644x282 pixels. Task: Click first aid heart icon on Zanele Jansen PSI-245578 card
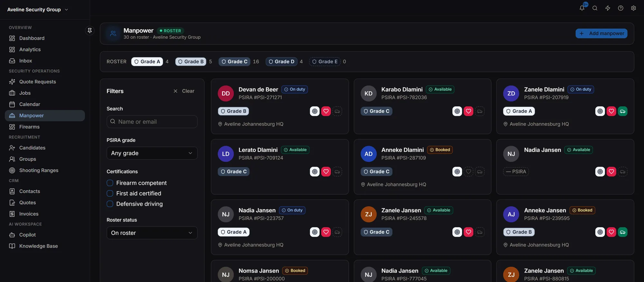click(469, 232)
